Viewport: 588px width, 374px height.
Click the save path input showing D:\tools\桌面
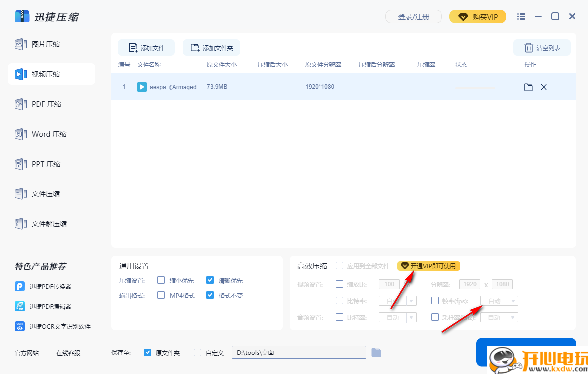point(298,352)
